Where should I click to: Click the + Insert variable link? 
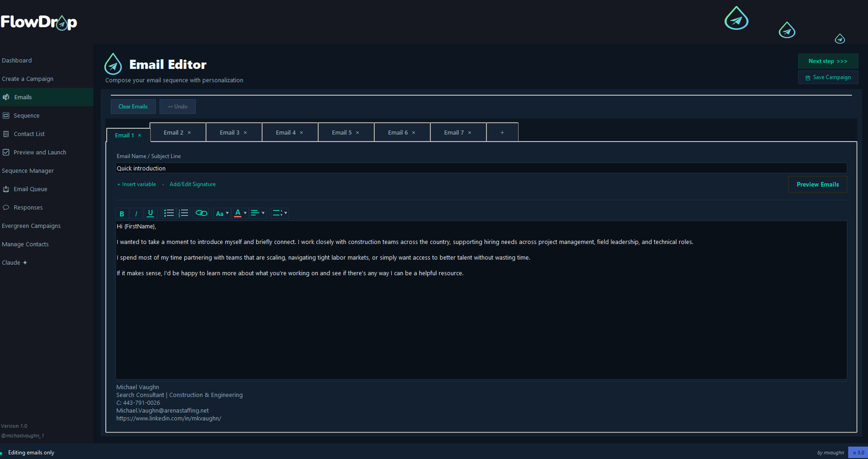click(x=137, y=184)
